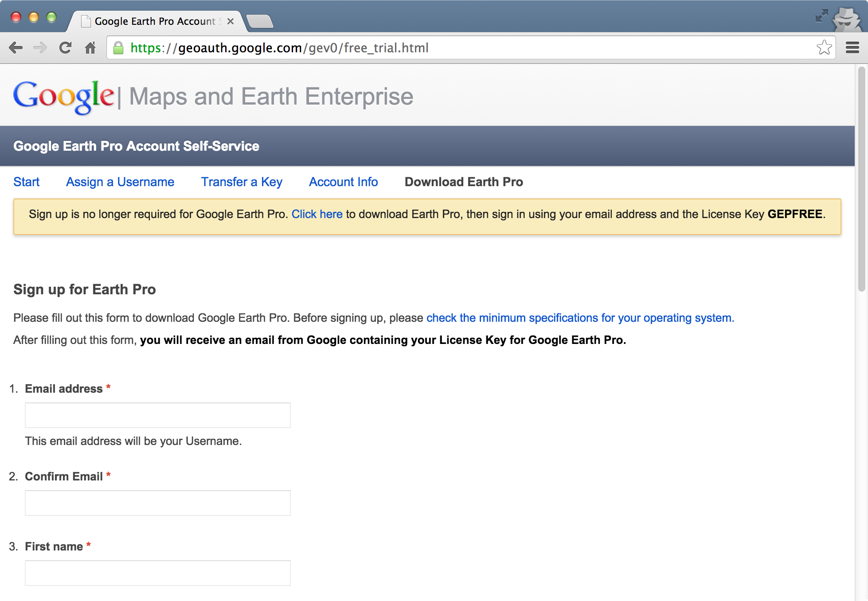
Task: Click the address bar URL
Action: (x=279, y=48)
